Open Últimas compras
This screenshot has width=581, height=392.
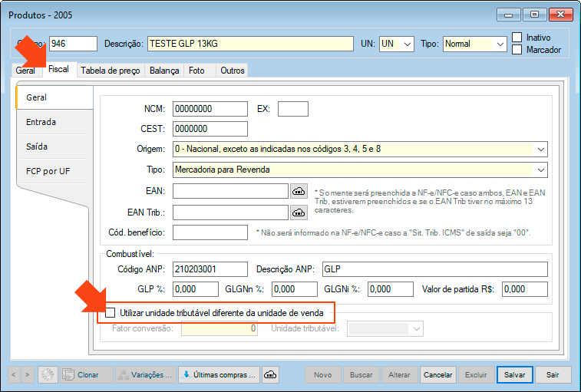click(x=219, y=374)
